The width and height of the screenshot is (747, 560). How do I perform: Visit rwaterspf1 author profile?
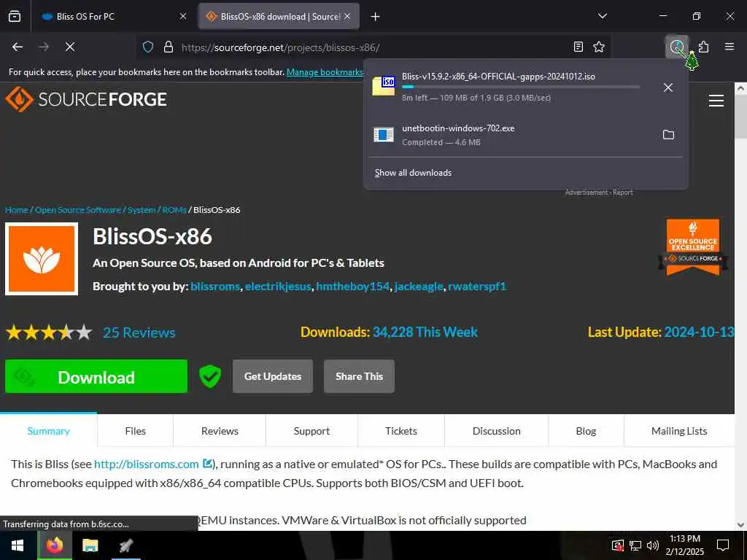(477, 287)
